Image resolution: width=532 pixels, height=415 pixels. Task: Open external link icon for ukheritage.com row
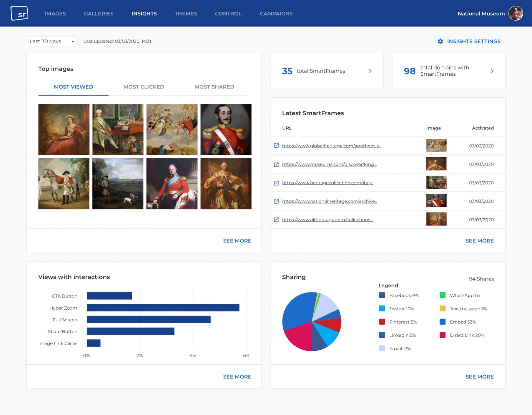pos(276,220)
